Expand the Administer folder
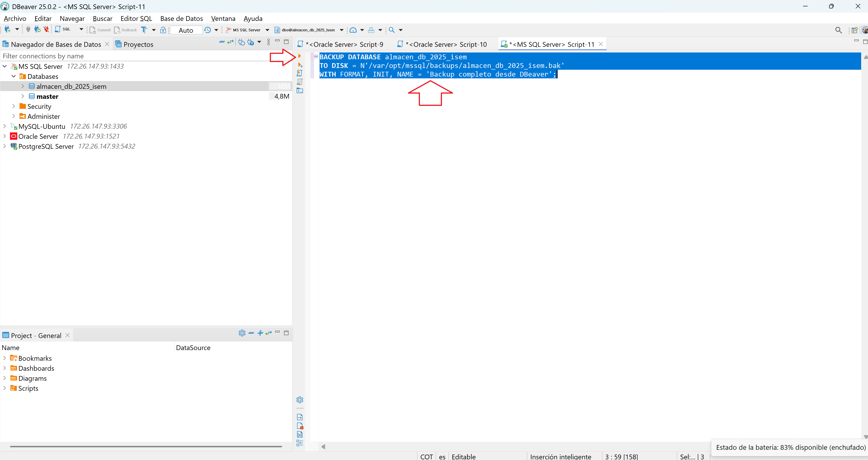Viewport: 868px width, 460px height. [14, 116]
